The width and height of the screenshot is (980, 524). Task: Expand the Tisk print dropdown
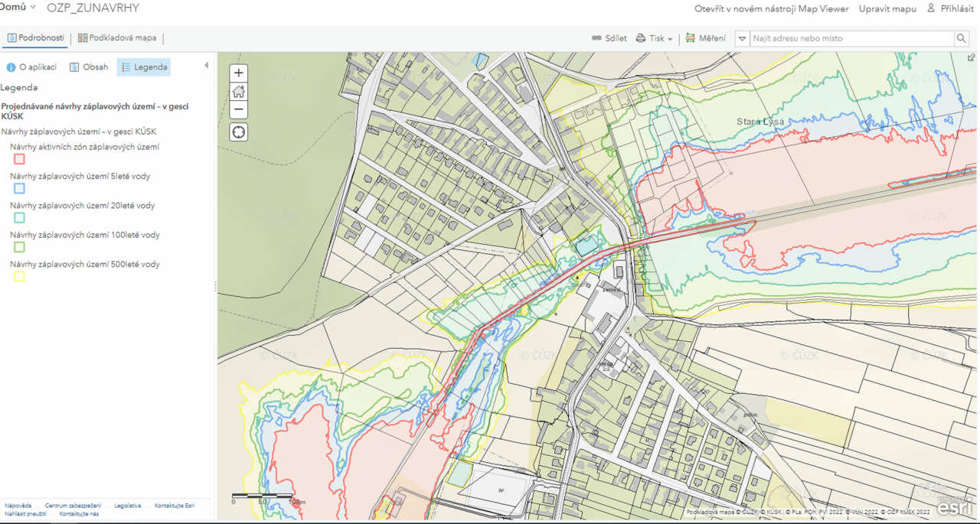[655, 38]
